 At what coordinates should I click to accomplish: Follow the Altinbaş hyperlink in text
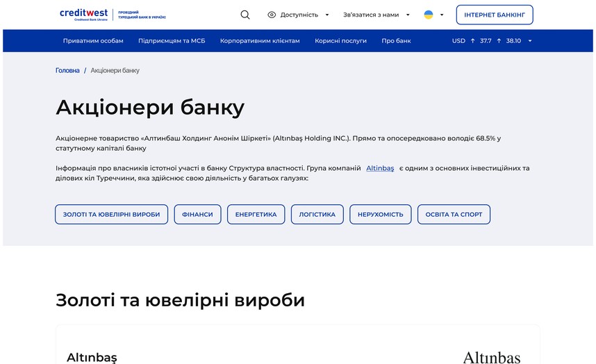point(380,168)
